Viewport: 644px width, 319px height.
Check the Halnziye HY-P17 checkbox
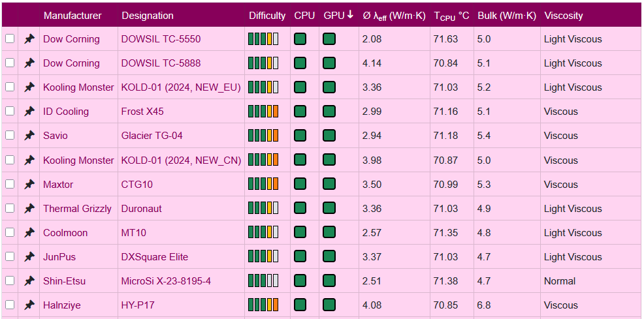tap(9, 305)
